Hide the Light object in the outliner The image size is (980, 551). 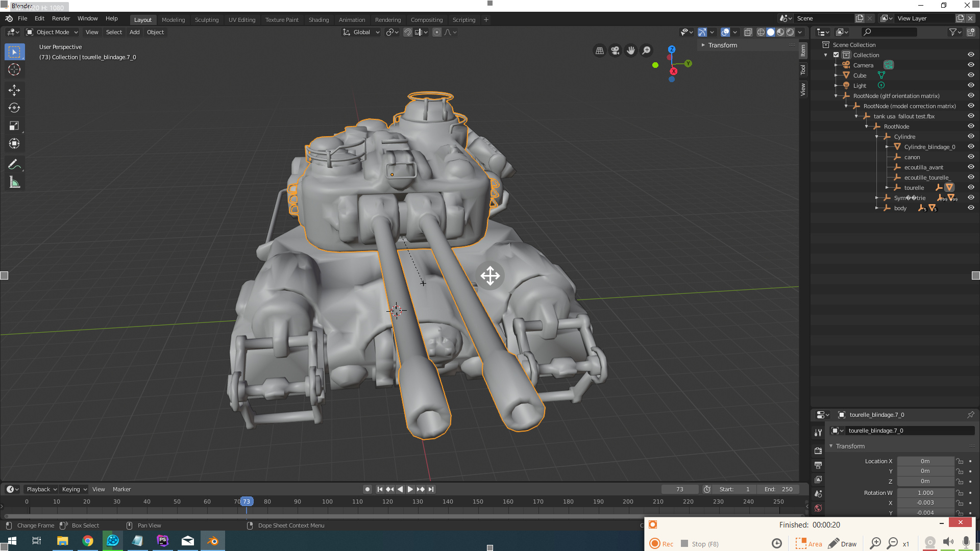[971, 85]
